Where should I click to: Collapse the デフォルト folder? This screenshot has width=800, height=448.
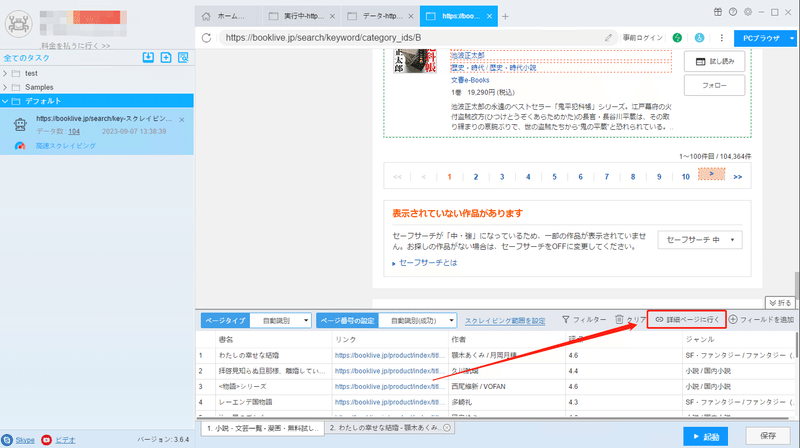(5, 101)
